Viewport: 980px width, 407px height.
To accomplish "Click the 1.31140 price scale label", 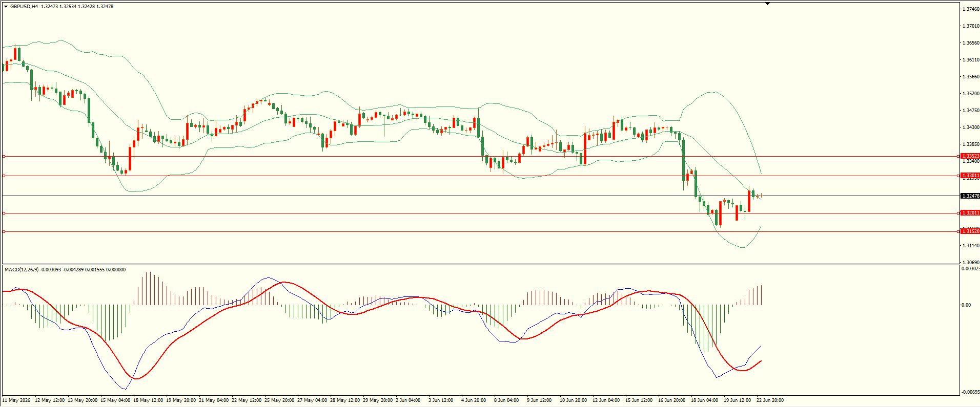I will 971,246.
